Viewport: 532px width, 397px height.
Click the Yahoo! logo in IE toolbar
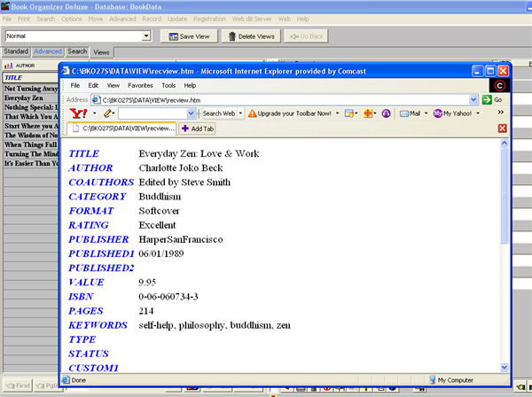[78, 113]
